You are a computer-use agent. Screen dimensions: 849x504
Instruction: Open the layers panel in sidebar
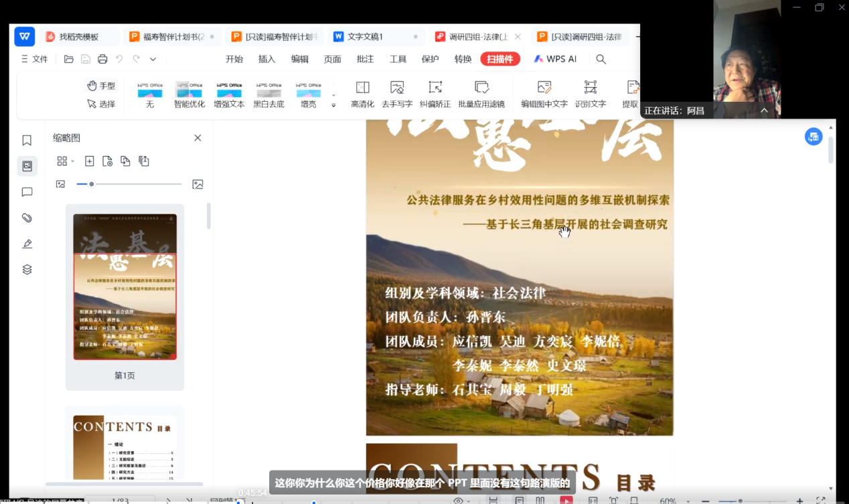(x=27, y=270)
